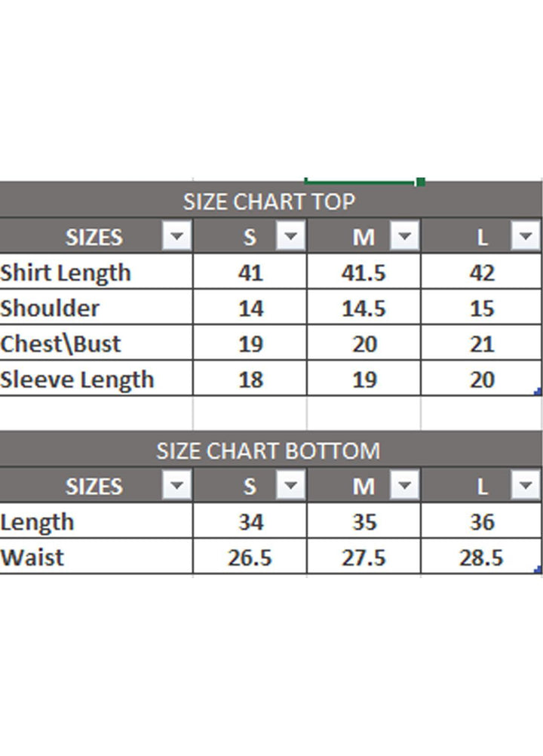Screen dimensions: 543x756
Task: Open S column filter in top chart
Action: 290,238
